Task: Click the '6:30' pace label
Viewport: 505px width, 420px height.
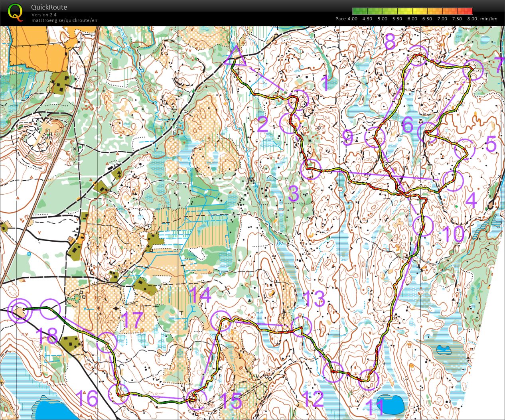Action: pyautogui.click(x=427, y=19)
